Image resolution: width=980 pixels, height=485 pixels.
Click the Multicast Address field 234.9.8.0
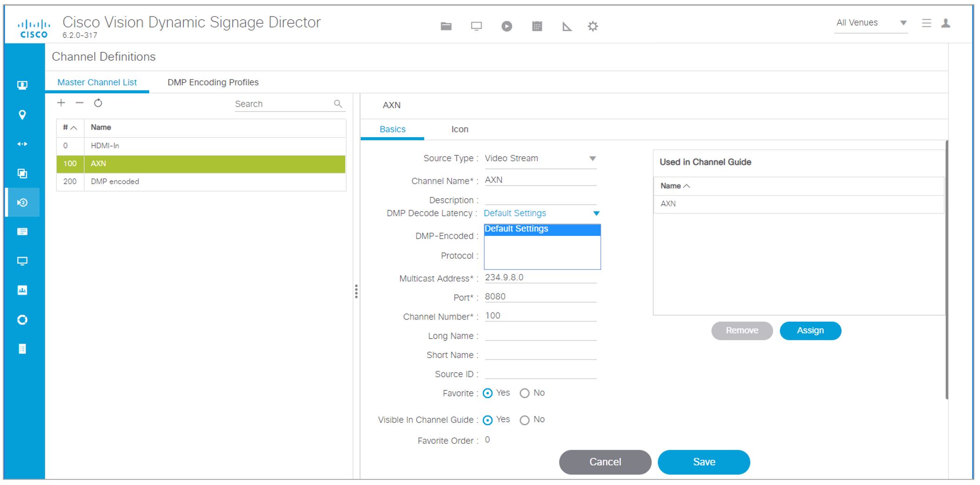541,277
